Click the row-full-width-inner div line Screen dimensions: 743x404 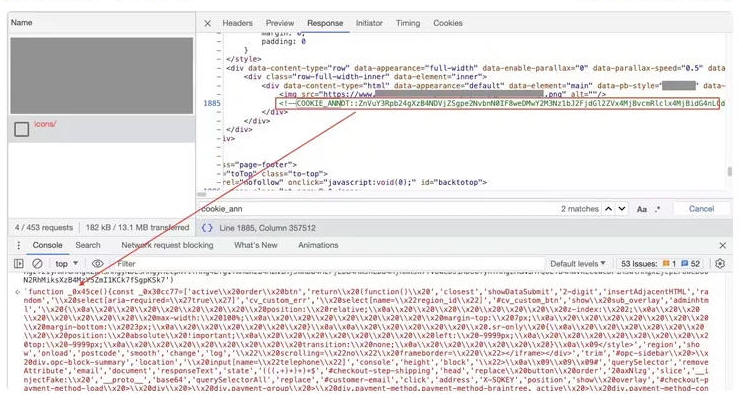[x=365, y=77]
